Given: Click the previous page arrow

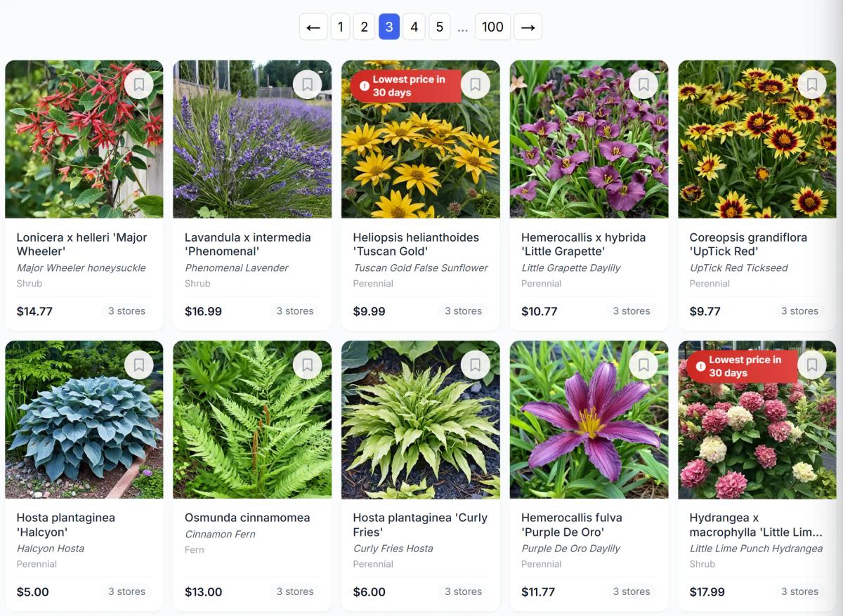Looking at the screenshot, I should tap(313, 27).
